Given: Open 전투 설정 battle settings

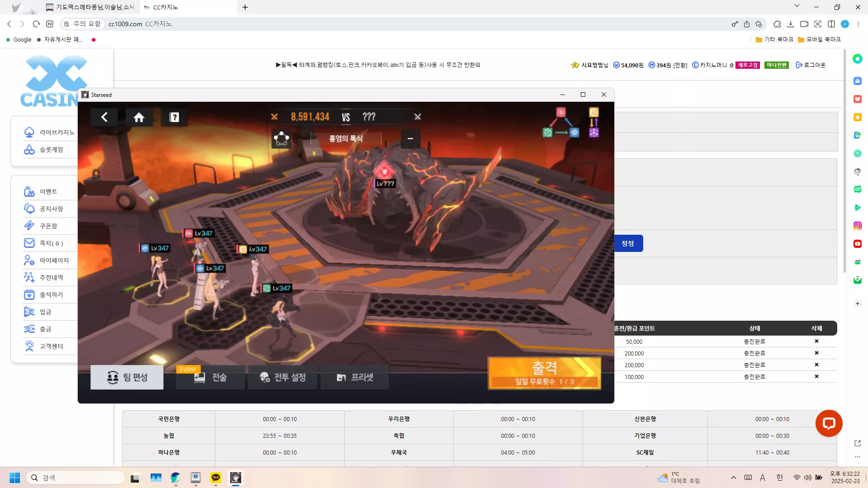Looking at the screenshot, I should (283, 377).
